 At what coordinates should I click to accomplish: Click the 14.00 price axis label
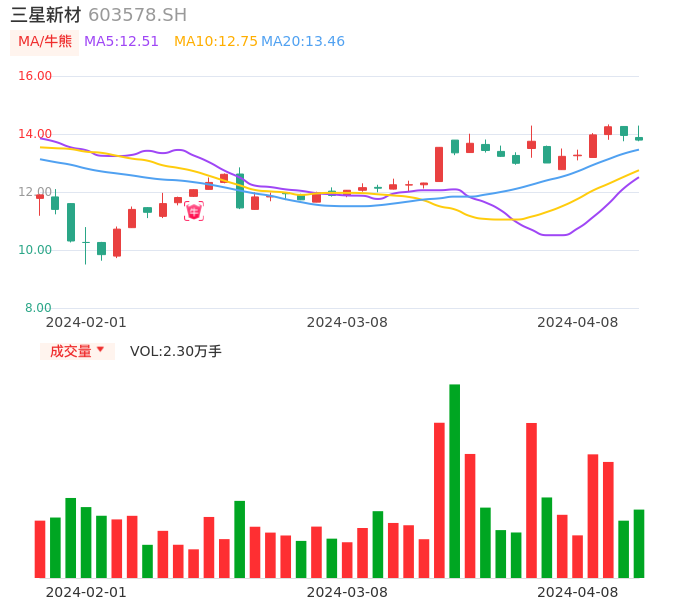pyautogui.click(x=35, y=134)
